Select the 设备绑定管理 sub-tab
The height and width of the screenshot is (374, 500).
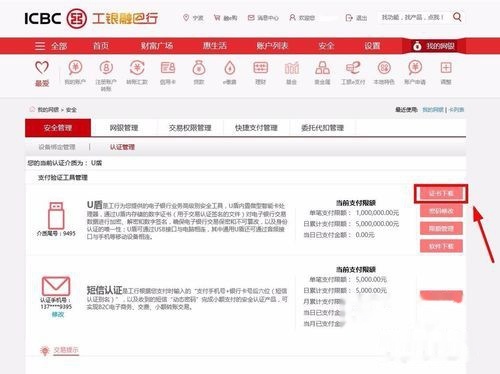click(x=57, y=147)
